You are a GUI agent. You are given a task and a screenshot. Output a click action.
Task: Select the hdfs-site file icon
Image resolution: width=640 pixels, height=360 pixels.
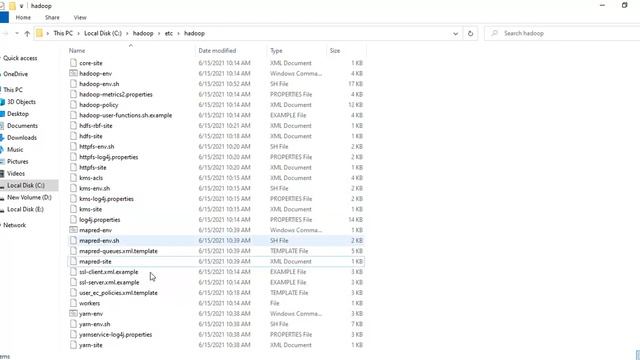pyautogui.click(x=73, y=136)
